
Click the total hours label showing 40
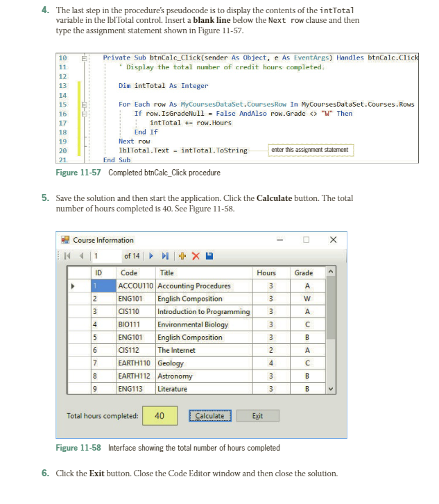pyautogui.click(x=160, y=416)
